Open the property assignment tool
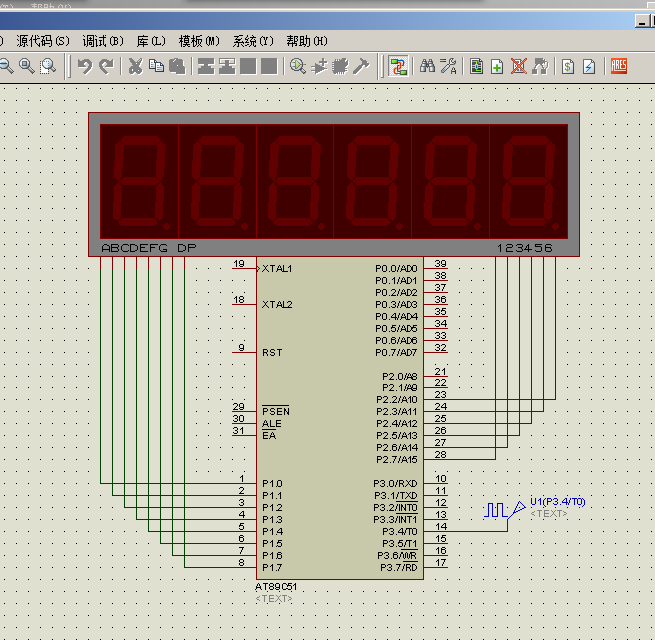The width and height of the screenshot is (655, 640). (448, 66)
